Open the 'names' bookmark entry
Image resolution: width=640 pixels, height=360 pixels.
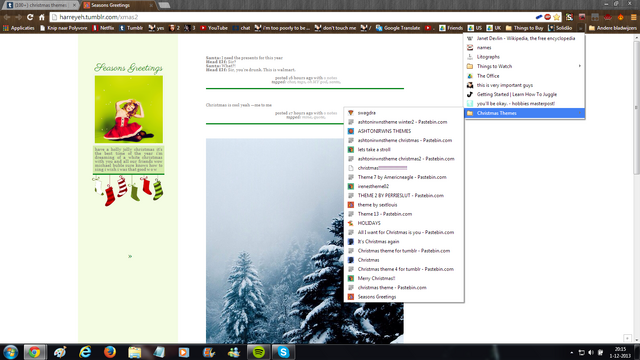[524, 47]
